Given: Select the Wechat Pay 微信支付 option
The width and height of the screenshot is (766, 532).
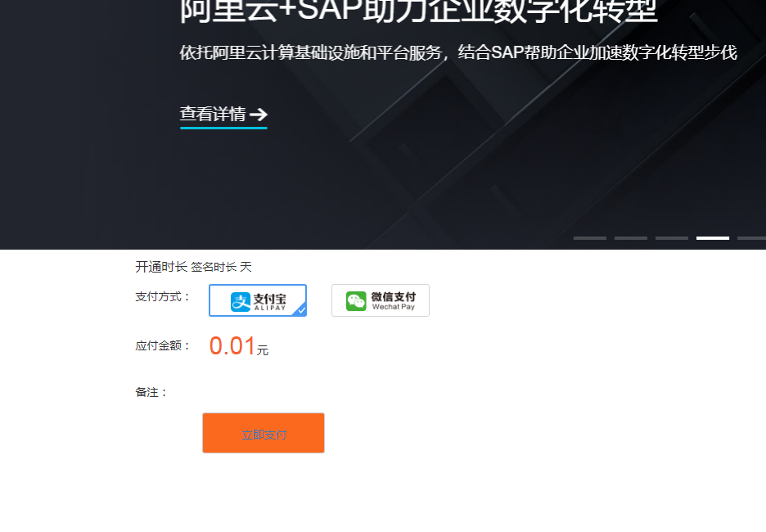Looking at the screenshot, I should click(381, 300).
